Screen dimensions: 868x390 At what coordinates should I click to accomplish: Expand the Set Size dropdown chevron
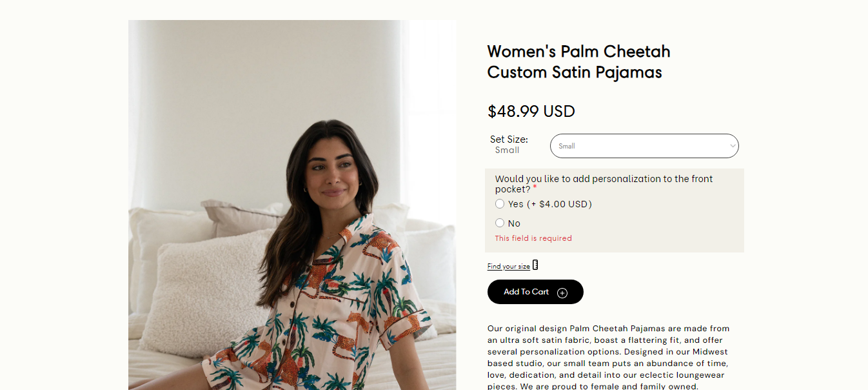tap(733, 146)
